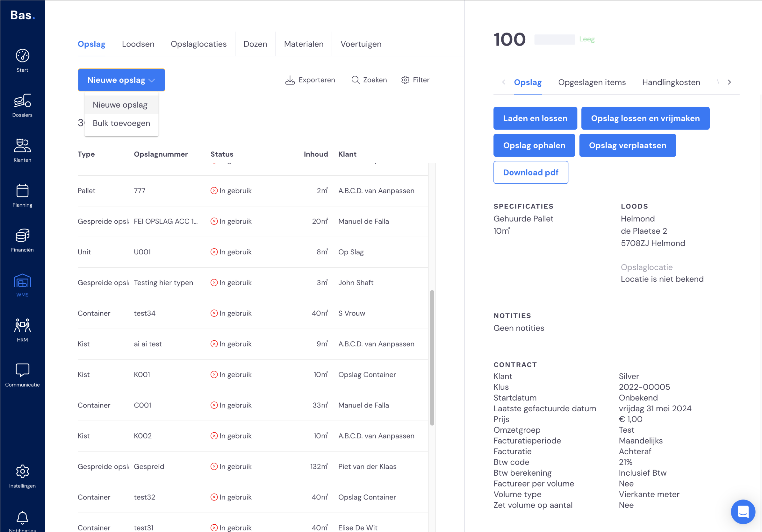Screen dimensions: 762x532
Task: Open the Start dashboard icon
Action: [x=22, y=56]
